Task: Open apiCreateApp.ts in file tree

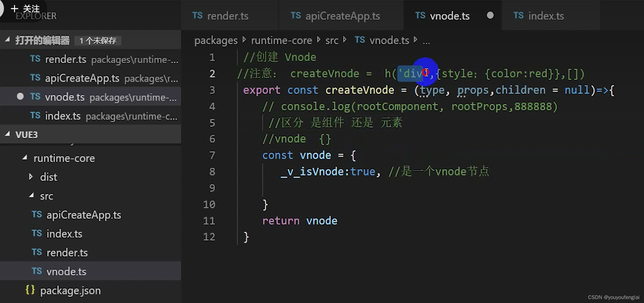Action: 90,215
